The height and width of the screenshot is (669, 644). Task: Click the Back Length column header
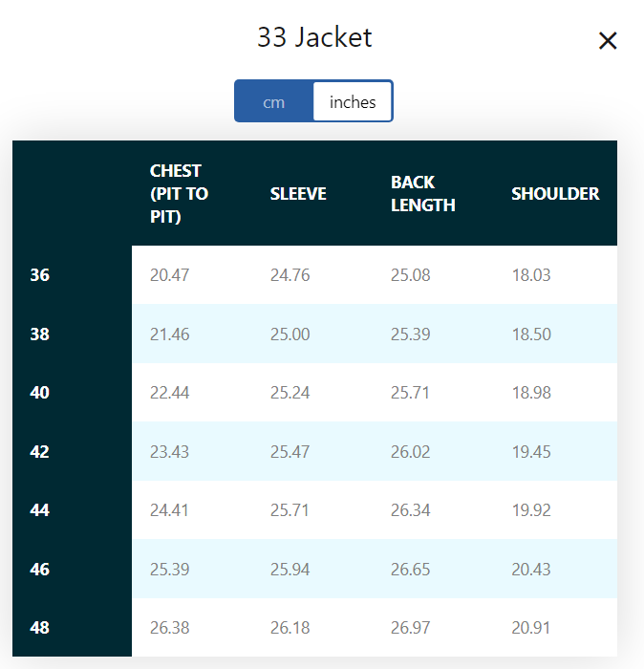(423, 194)
